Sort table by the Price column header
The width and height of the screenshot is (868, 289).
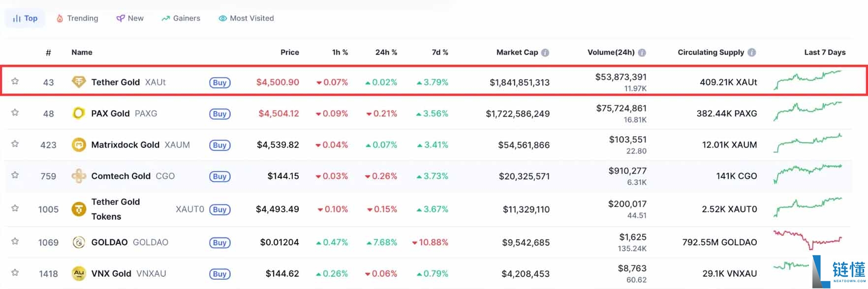(290, 52)
